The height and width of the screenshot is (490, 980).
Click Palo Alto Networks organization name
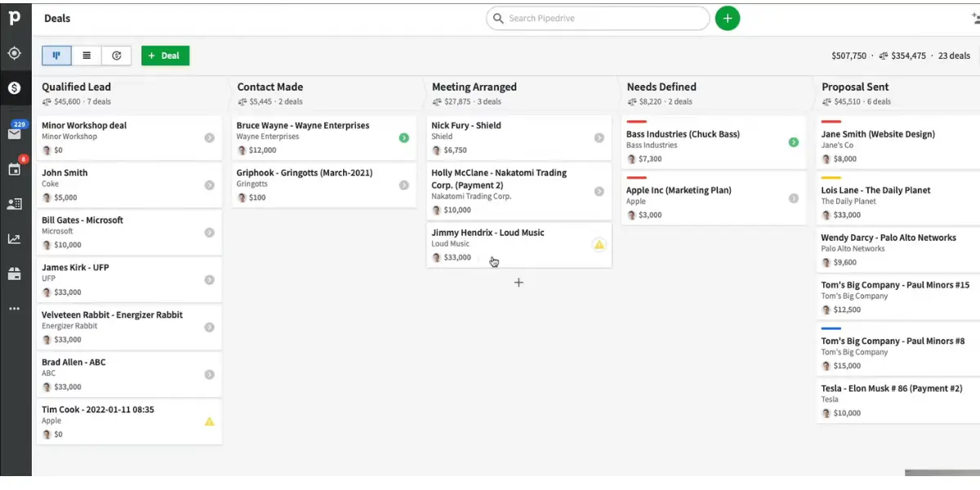tap(853, 249)
